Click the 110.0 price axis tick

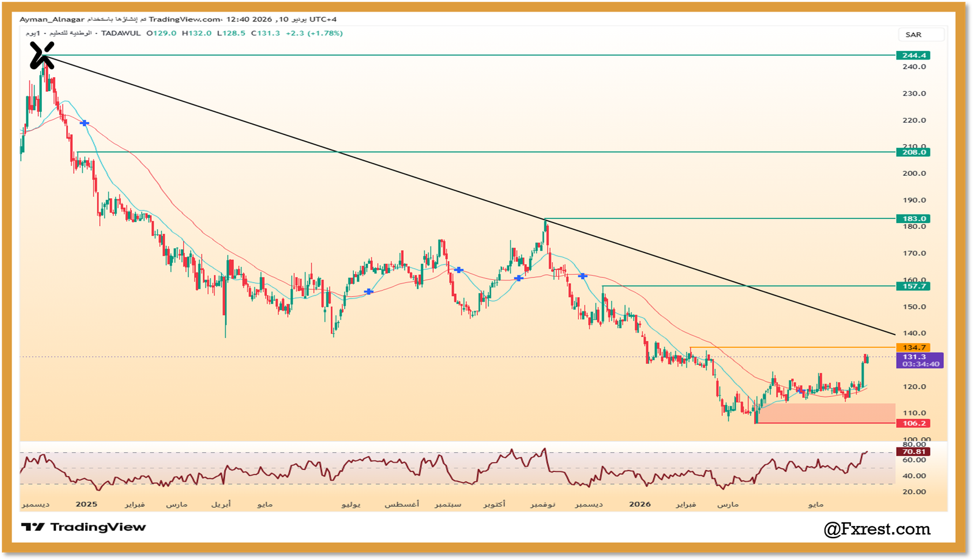[x=914, y=413]
